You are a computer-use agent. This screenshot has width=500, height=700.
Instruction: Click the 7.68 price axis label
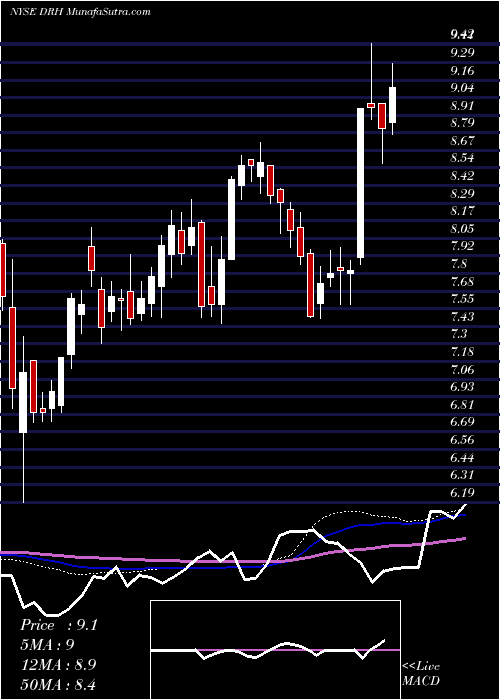pyautogui.click(x=463, y=282)
